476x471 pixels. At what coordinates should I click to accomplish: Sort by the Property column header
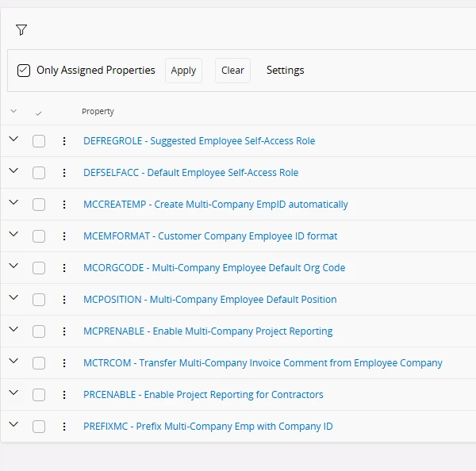pos(98,111)
